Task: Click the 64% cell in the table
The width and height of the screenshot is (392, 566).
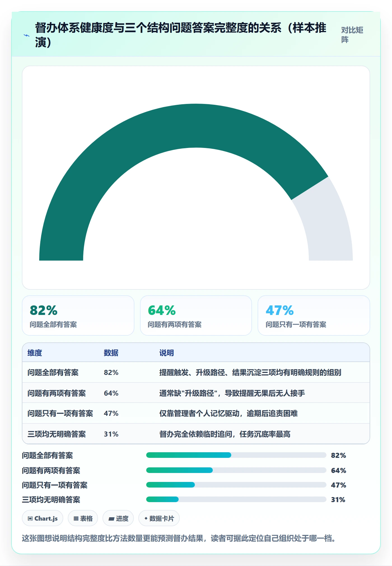Action: (111, 393)
